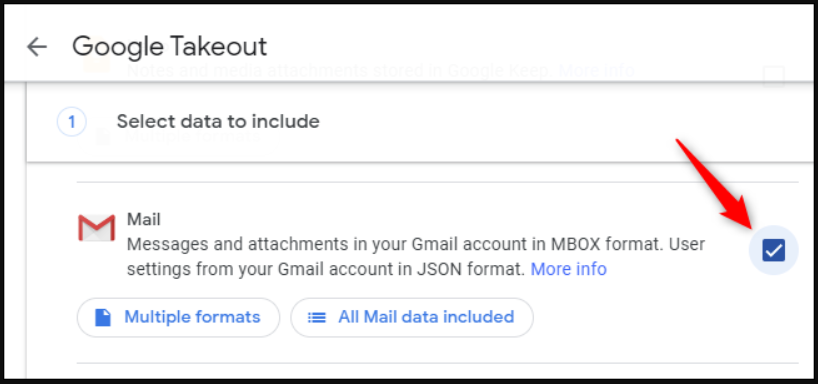Check the faded Google Keep checkbox
The width and height of the screenshot is (818, 384).
[774, 76]
